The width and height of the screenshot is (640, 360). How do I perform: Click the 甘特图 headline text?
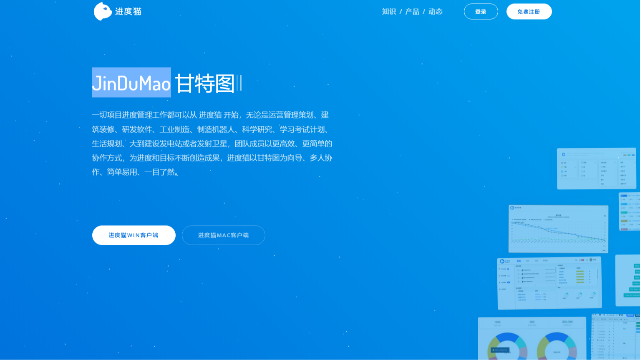pyautogui.click(x=204, y=83)
